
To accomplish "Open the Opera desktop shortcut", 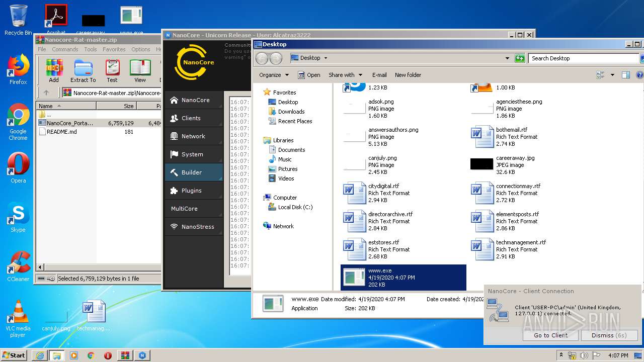I will 18,168.
